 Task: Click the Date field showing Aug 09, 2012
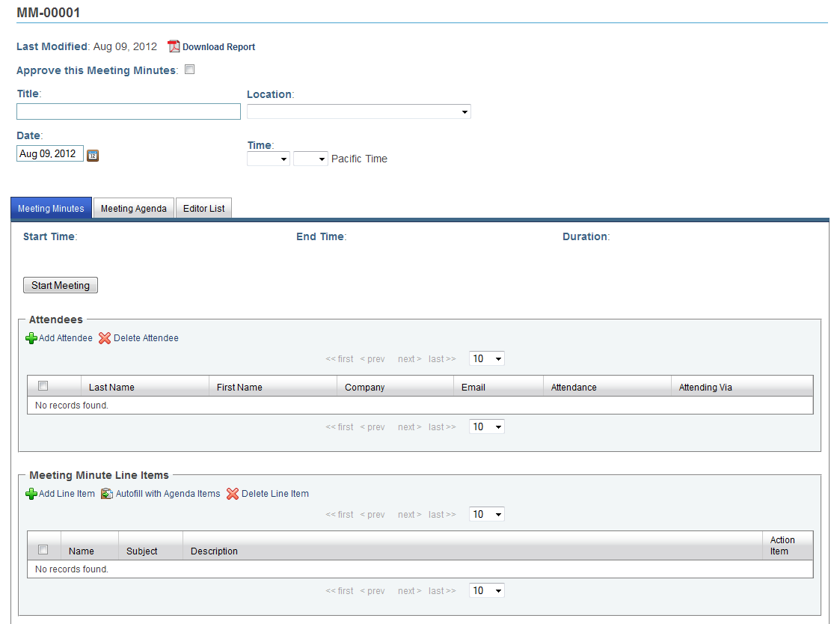pyautogui.click(x=50, y=154)
